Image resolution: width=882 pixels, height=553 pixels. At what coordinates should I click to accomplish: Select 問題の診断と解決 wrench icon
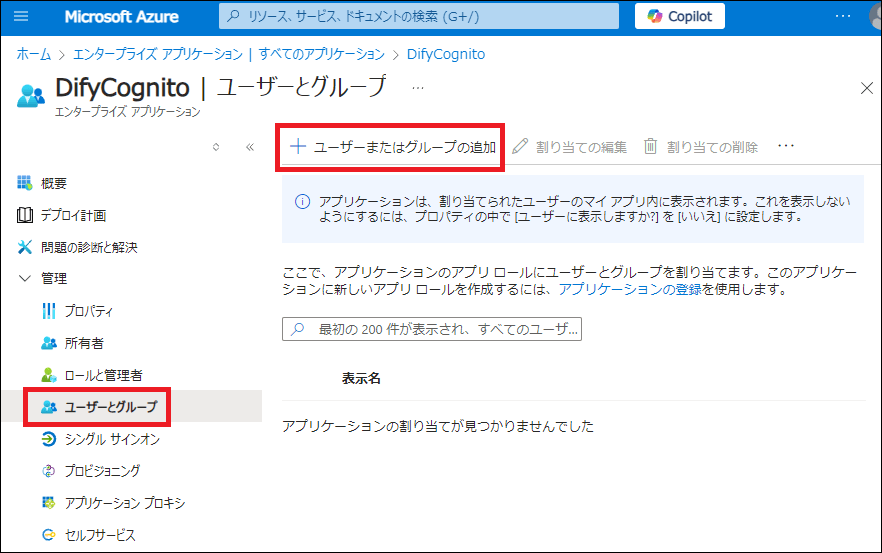pos(25,247)
